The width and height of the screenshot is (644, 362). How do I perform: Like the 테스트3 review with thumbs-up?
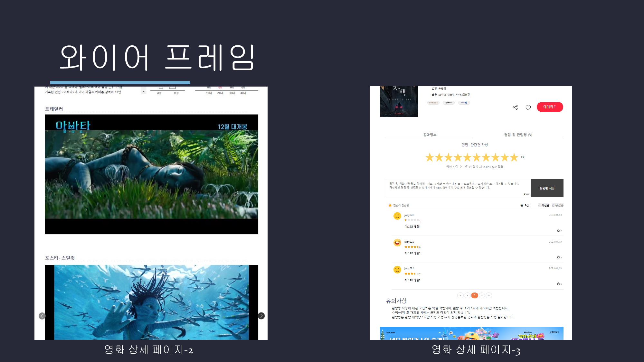(x=559, y=230)
